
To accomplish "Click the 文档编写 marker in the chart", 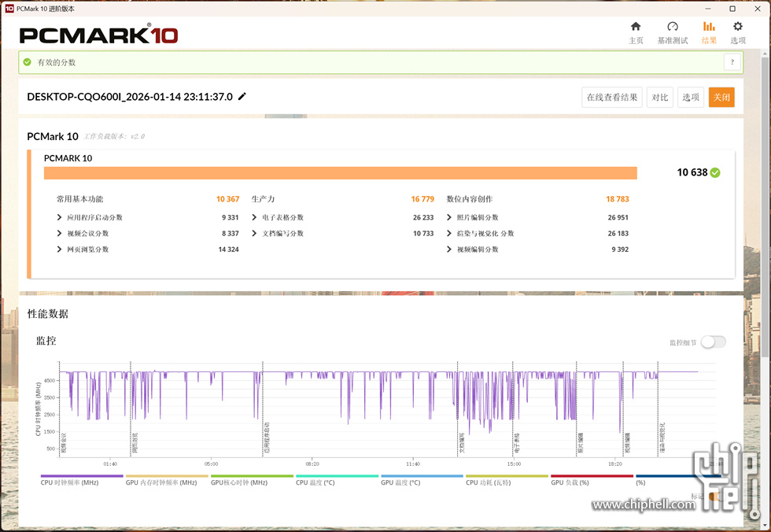I will [462, 442].
